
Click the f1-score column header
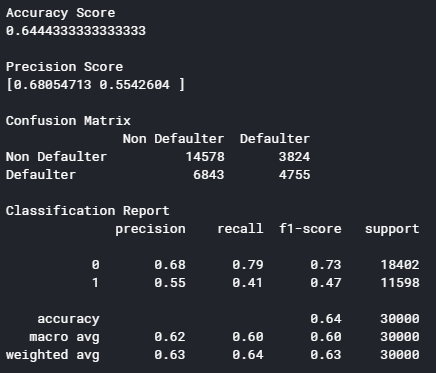coord(310,229)
